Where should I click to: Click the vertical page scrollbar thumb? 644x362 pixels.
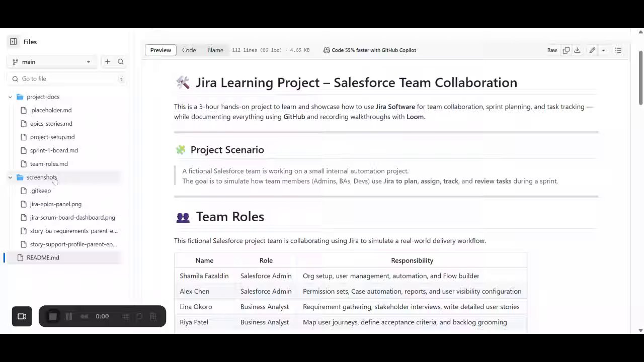point(640,78)
